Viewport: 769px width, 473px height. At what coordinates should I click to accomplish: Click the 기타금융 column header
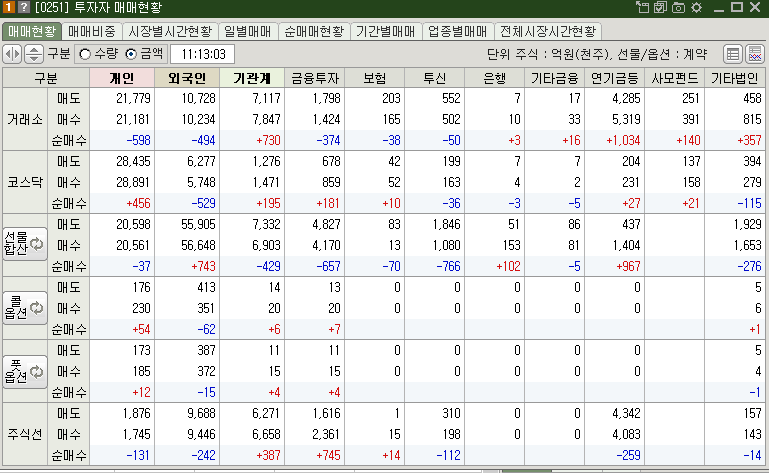(555, 78)
